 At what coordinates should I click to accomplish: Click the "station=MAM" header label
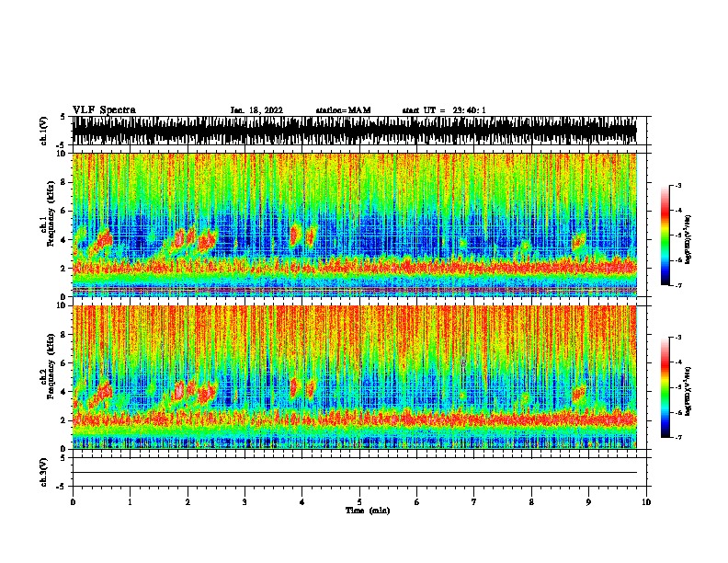tap(343, 110)
